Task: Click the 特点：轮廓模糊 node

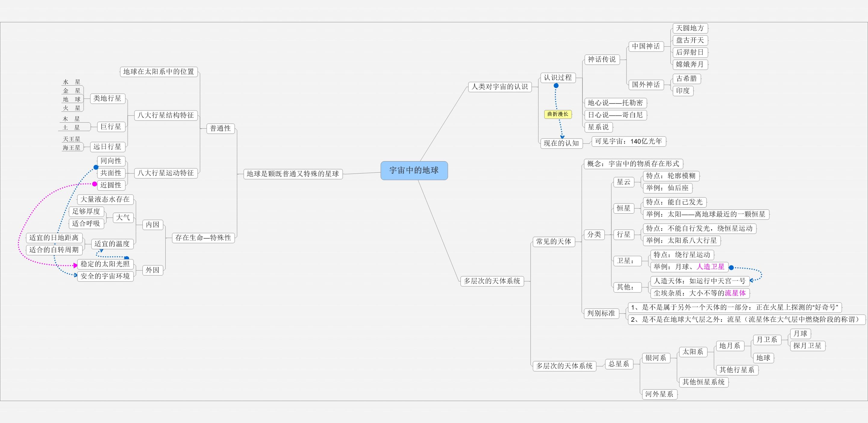Action: (x=671, y=176)
